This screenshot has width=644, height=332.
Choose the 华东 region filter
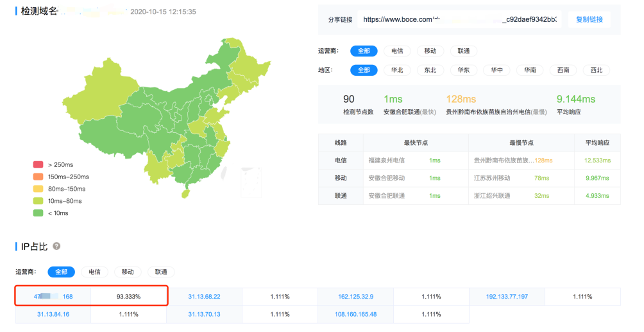click(463, 70)
